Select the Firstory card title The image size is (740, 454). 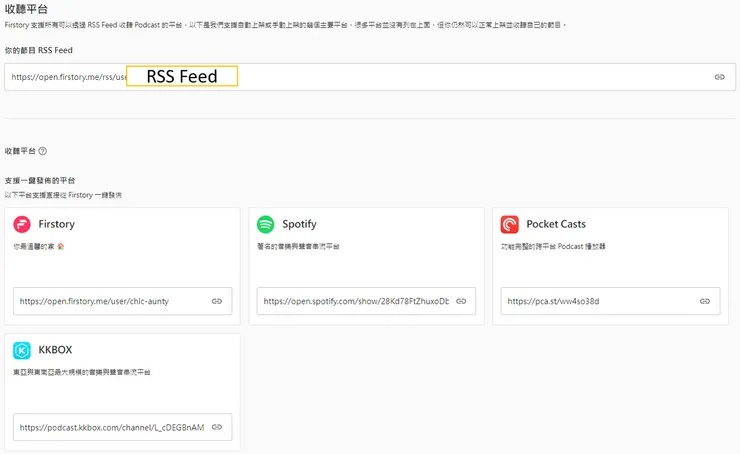pyautogui.click(x=57, y=224)
